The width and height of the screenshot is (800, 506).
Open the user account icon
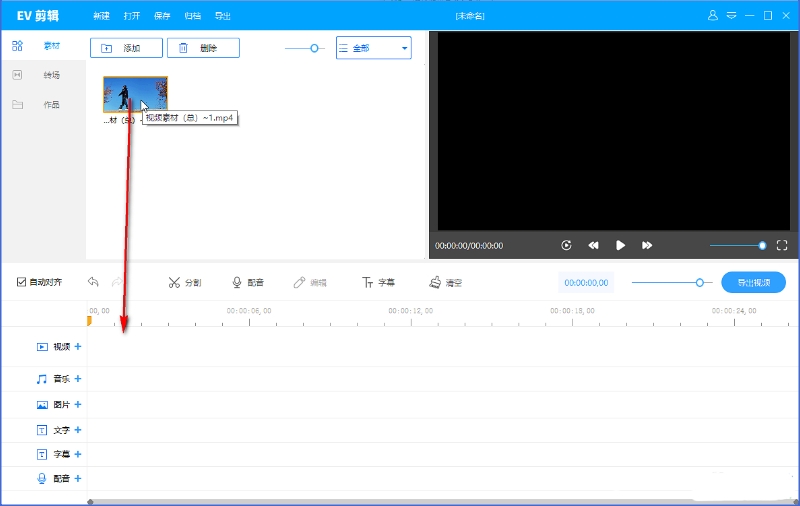[713, 16]
